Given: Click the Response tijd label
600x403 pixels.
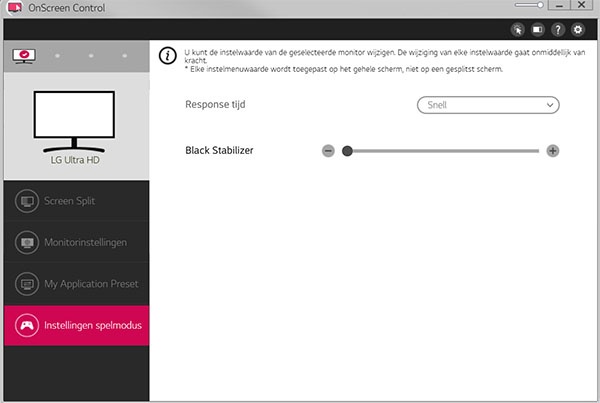Looking at the screenshot, I should (x=215, y=104).
